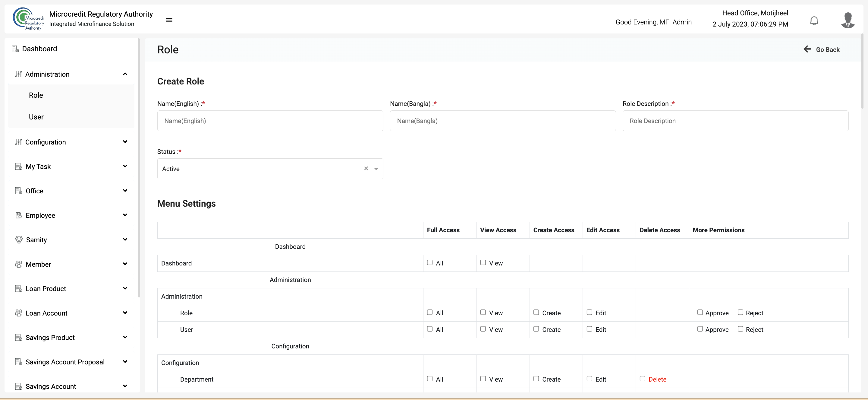Click the Employee sidebar icon
868x400 pixels.
[x=19, y=215]
